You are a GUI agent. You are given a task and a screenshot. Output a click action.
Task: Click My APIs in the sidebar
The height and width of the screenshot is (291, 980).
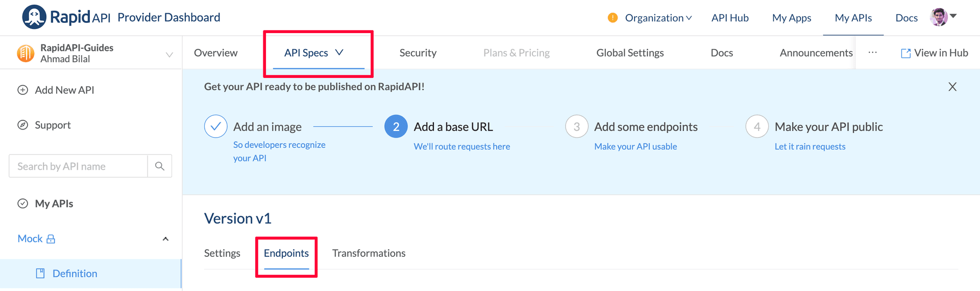point(54,204)
